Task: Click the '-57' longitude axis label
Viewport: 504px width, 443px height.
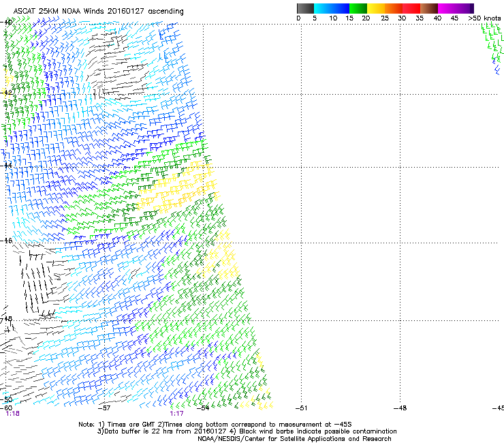Action: 104,408
